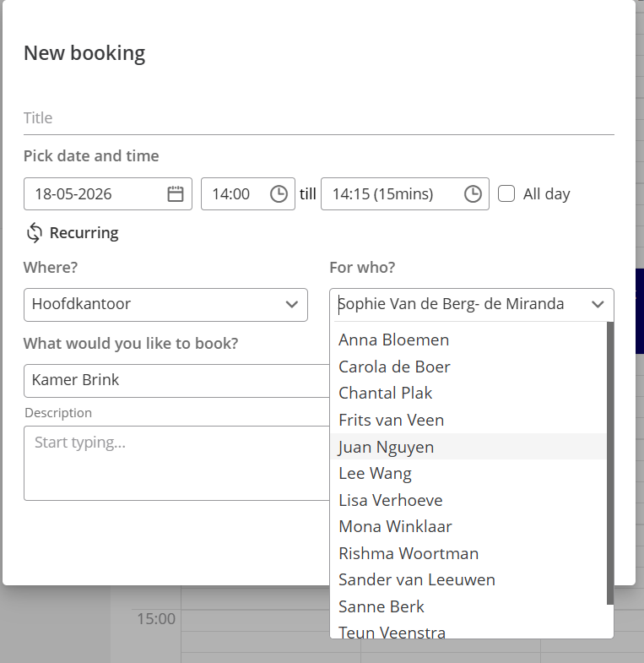Click the date field 18-05-2026
This screenshot has height=663, width=644.
tap(108, 194)
